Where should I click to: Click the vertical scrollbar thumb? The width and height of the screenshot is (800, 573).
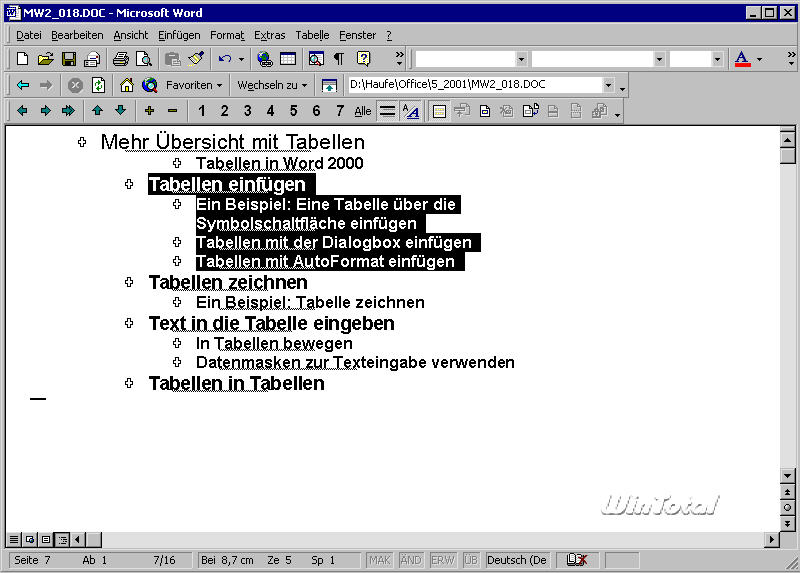tap(787, 156)
